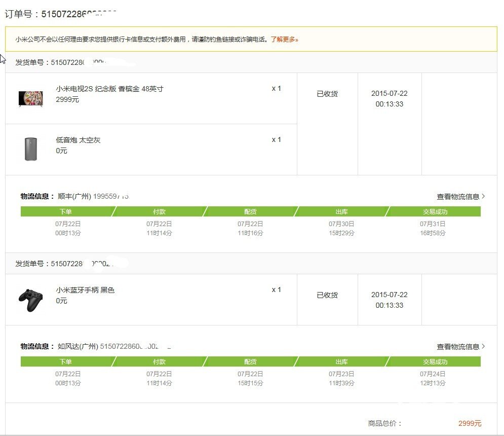Select the second 发货单号 shipment number
The width and height of the screenshot is (504, 436).
82,264
